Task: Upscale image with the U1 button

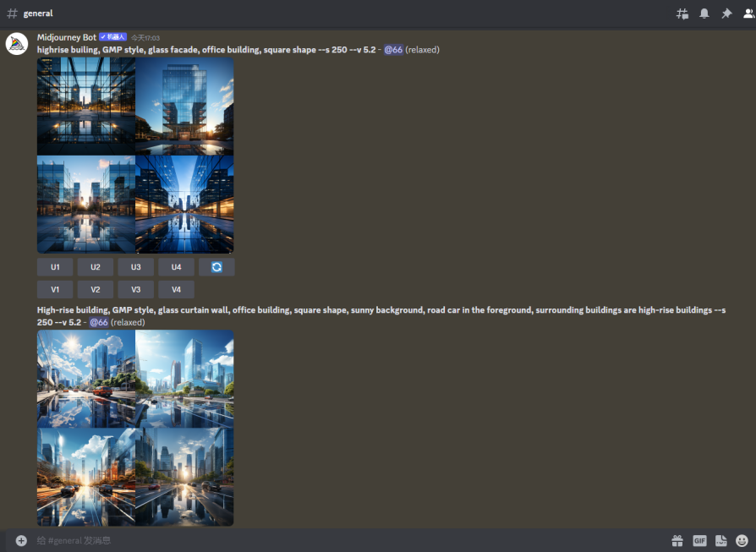Action: pos(55,267)
